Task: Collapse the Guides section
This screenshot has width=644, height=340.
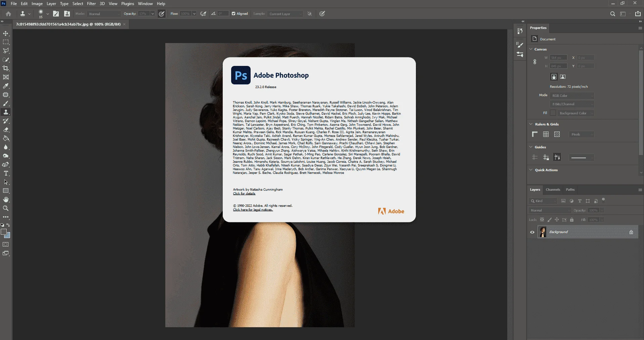Action: [531, 147]
